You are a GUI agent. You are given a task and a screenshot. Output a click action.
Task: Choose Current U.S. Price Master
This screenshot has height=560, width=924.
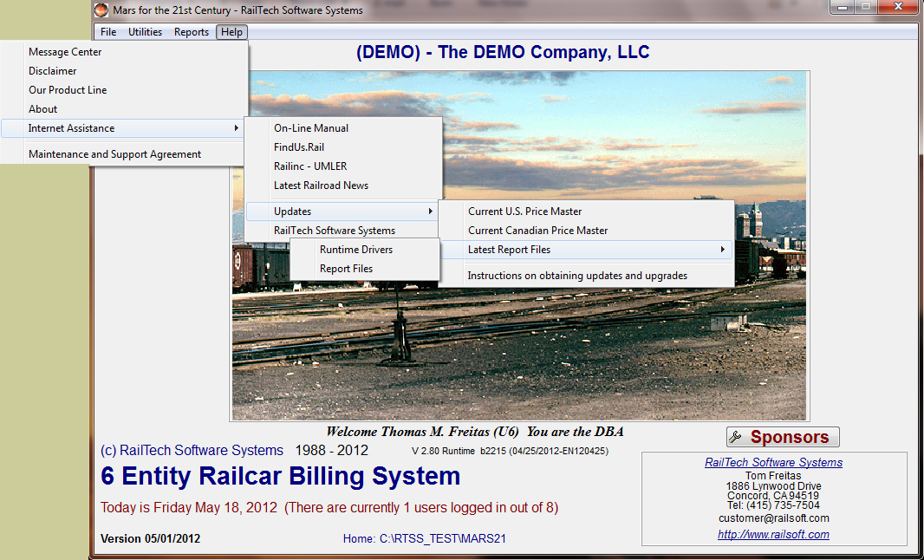click(x=524, y=212)
